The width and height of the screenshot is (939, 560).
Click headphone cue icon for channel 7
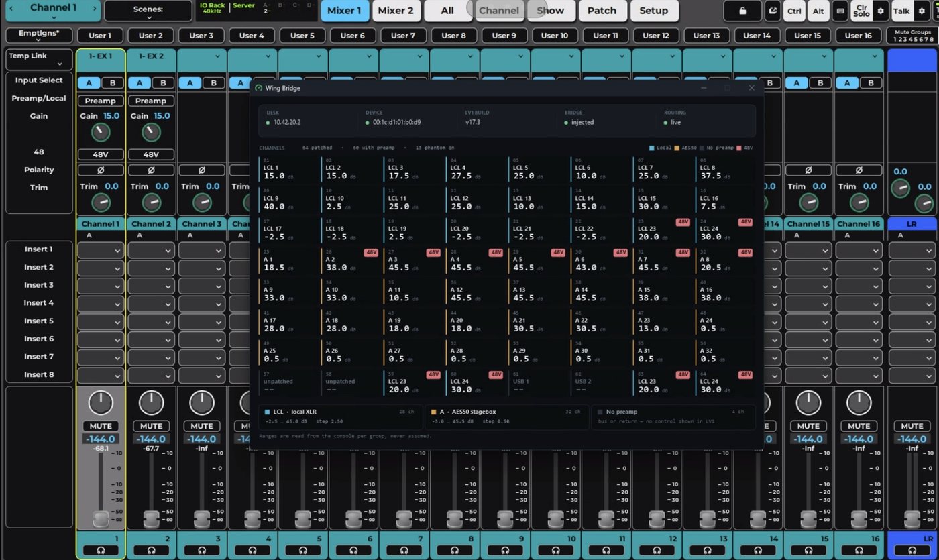point(404,550)
